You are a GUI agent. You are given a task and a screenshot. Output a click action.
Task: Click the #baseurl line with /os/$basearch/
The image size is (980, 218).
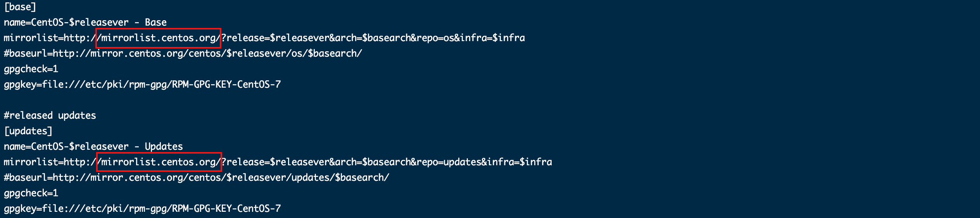pyautogui.click(x=183, y=54)
